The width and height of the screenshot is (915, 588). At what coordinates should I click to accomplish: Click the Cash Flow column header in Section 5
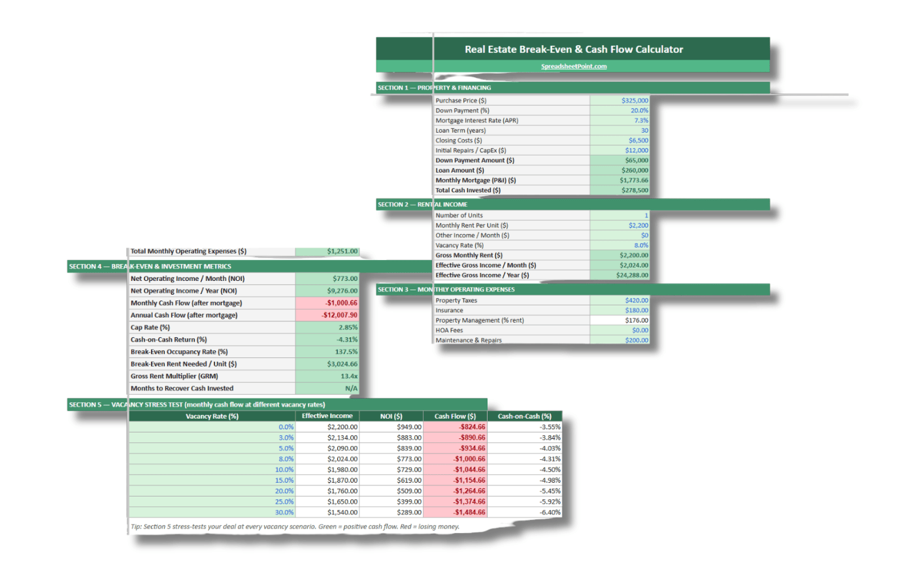pos(455,416)
